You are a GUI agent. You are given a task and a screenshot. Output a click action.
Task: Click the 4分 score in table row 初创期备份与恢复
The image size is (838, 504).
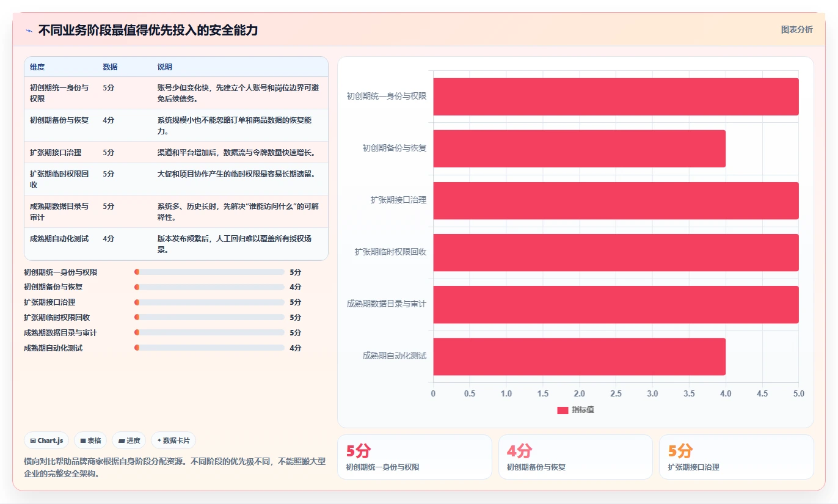[x=109, y=120]
